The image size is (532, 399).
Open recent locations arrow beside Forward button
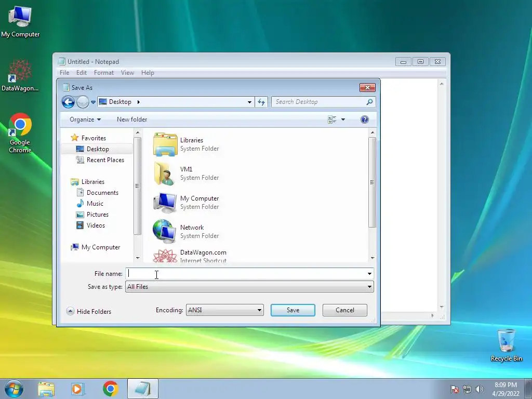(x=94, y=102)
